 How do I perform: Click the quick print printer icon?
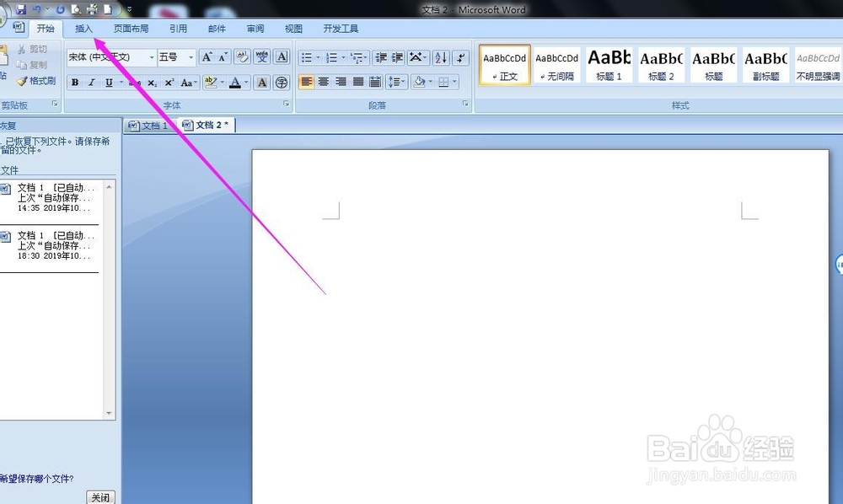click(93, 9)
